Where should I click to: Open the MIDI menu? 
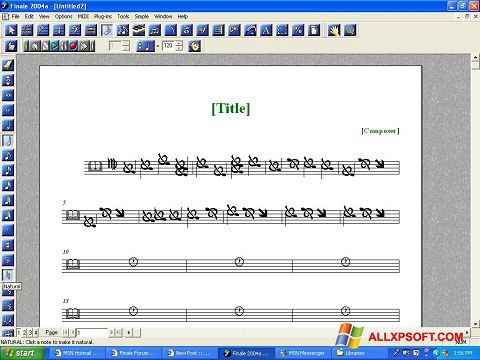[x=83, y=16]
